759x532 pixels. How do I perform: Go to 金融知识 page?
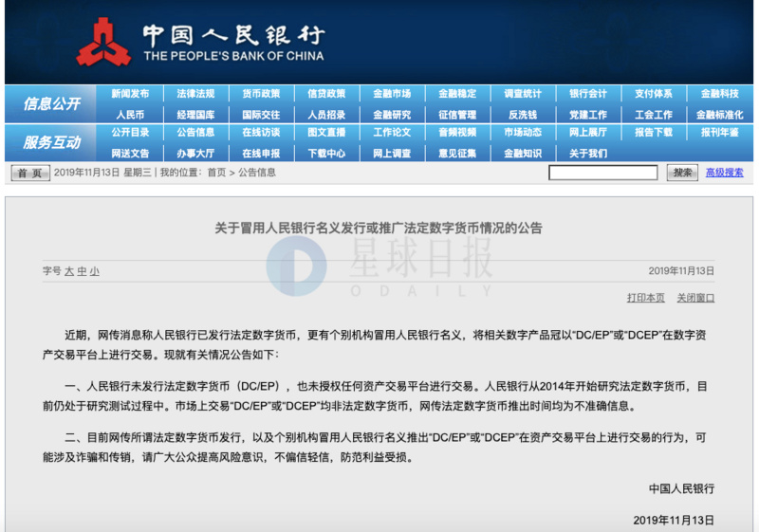(x=523, y=154)
